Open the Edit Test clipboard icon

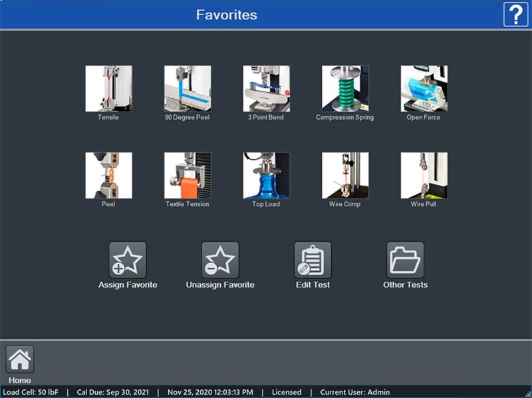coord(313,260)
